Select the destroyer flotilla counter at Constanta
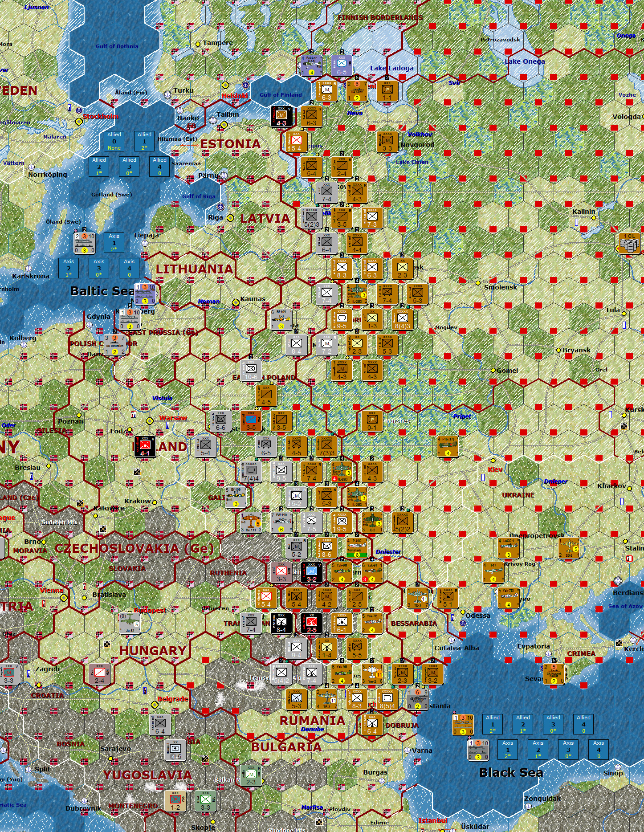 417,700
